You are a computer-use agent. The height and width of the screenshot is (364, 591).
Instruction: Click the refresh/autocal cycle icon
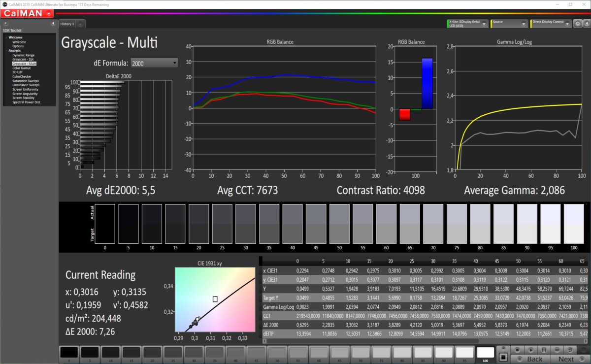coord(570,350)
